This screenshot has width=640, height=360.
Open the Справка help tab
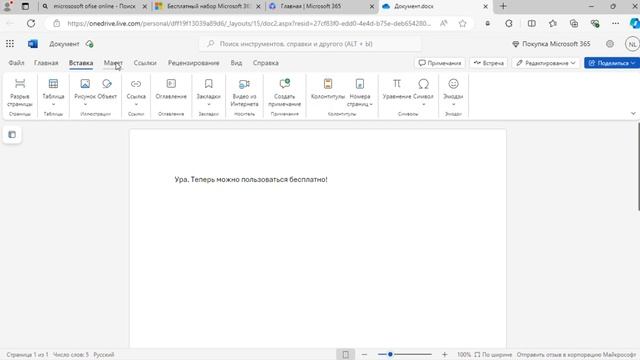(x=266, y=63)
